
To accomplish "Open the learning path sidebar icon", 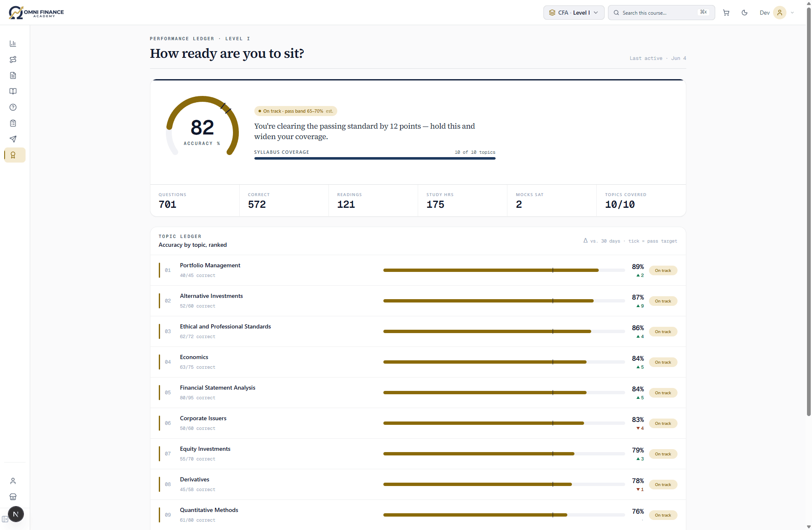I will [13, 59].
